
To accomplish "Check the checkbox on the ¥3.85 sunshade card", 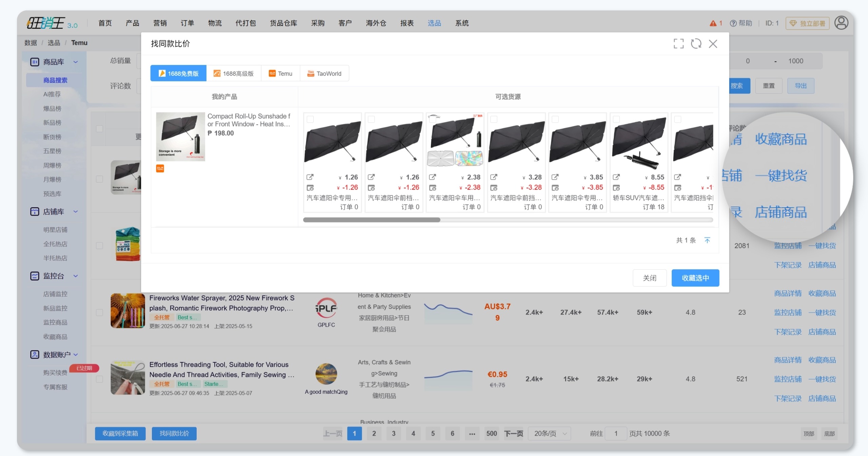I will click(555, 119).
